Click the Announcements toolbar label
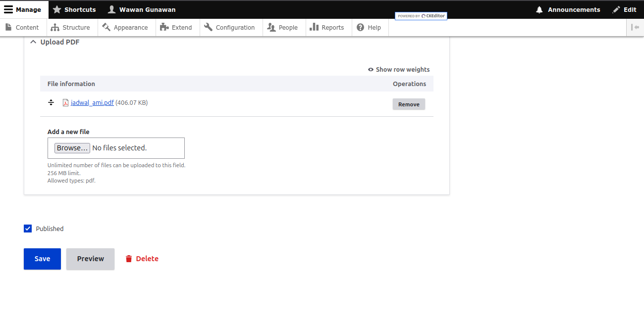Screen dimensions: 644x323 (x=574, y=9)
